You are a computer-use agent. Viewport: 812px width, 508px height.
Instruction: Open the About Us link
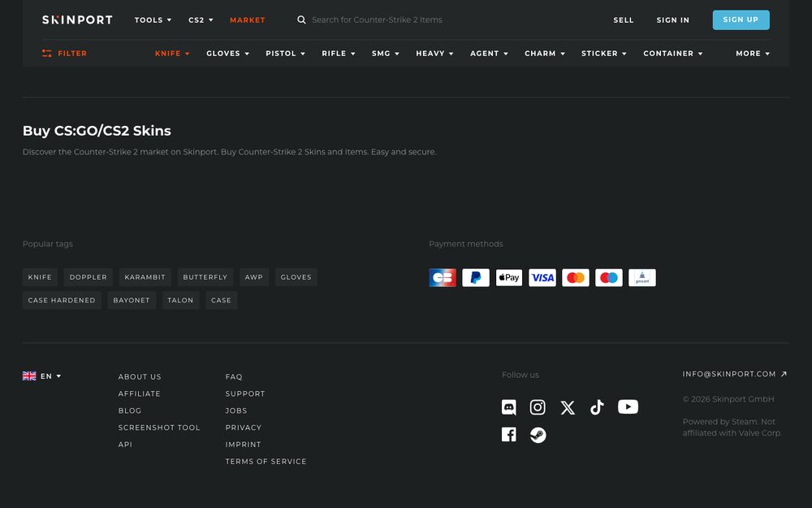click(140, 377)
